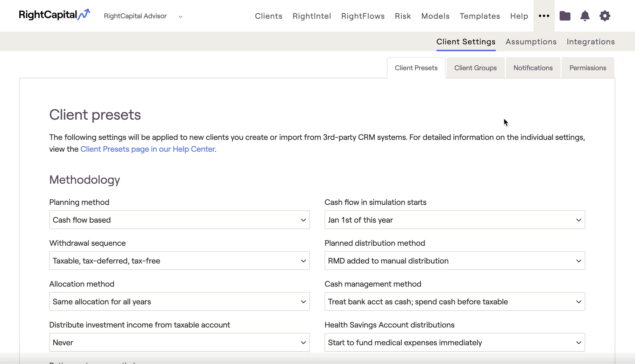Click the Cash management method label
Screen dimensions: 635x364
pos(373,284)
